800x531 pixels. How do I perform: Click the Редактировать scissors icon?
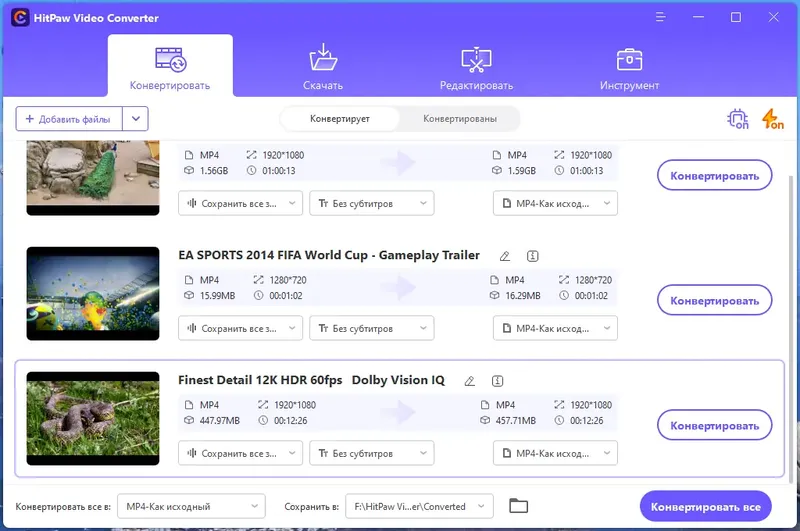[477, 60]
